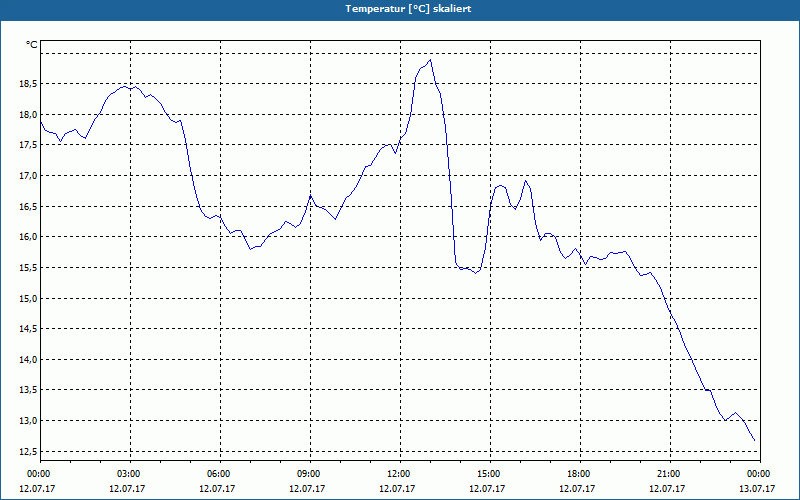This screenshot has width=800, height=500.
Task: Click the 21:00 time axis label
Action: point(670,474)
